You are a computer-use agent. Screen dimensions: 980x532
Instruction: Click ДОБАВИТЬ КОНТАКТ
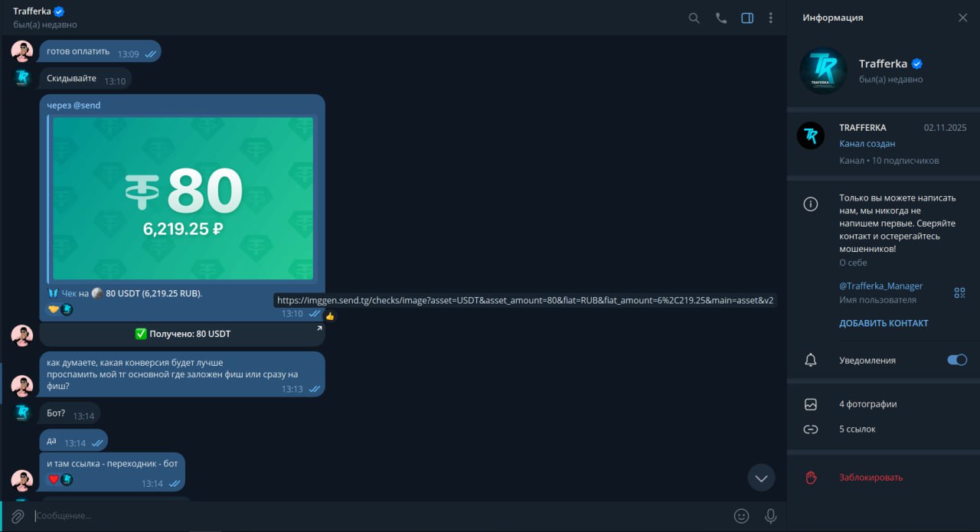point(884,323)
